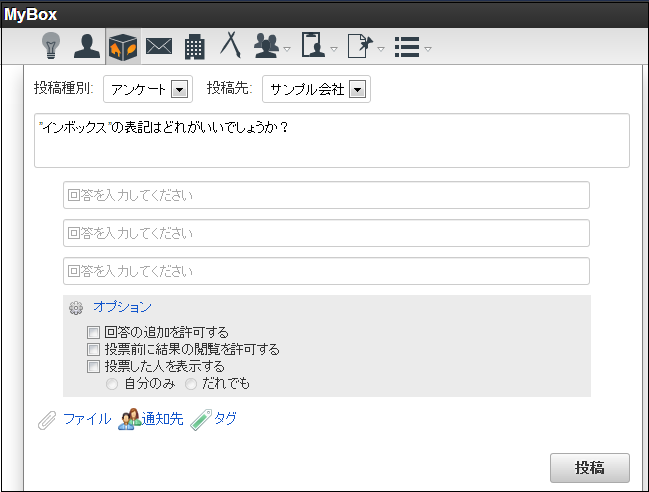Enable 投票前に結果の閲覧を許可する checkbox
The width and height of the screenshot is (649, 492).
tap(93, 349)
